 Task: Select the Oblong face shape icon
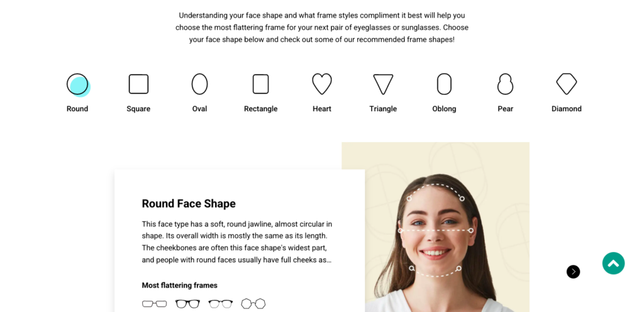pos(445,84)
